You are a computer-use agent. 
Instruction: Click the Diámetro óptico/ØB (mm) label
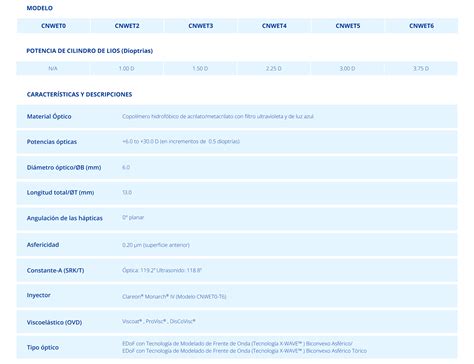coord(64,167)
